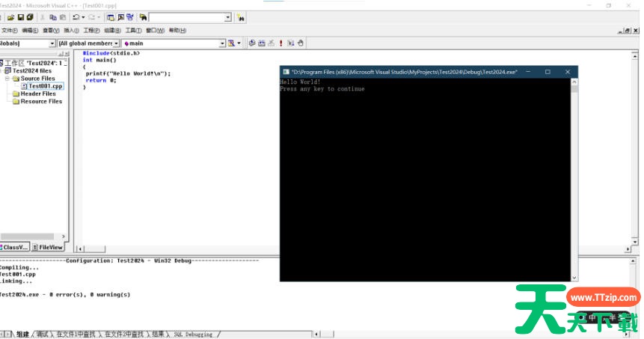Click the Undo arrow icon
644x339 pixels.
(x=76, y=17)
